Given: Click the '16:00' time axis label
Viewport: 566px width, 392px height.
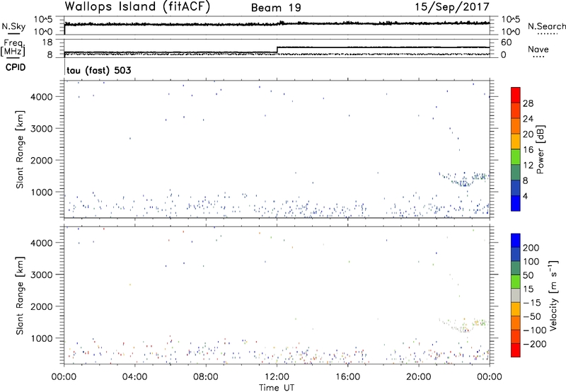Looking at the screenshot, I should pyautogui.click(x=347, y=377).
